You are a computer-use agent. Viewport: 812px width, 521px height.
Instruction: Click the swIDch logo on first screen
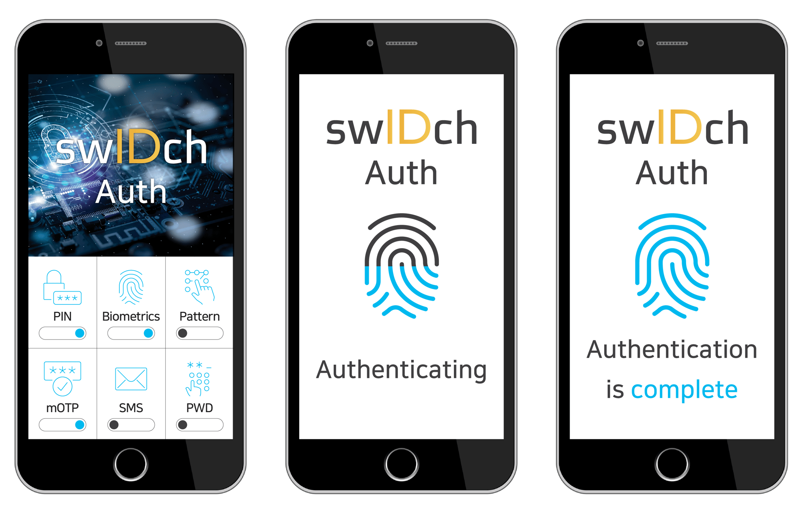click(137, 141)
